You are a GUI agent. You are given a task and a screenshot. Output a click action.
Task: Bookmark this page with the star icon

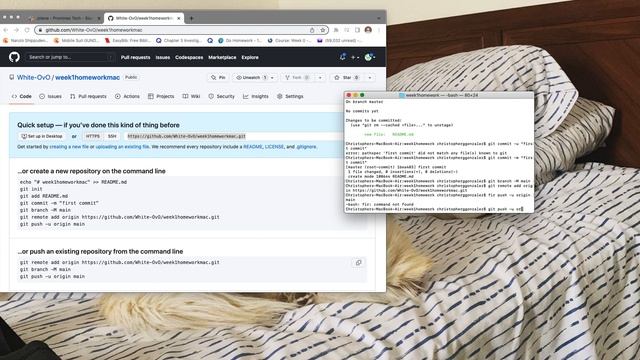tap(323, 30)
